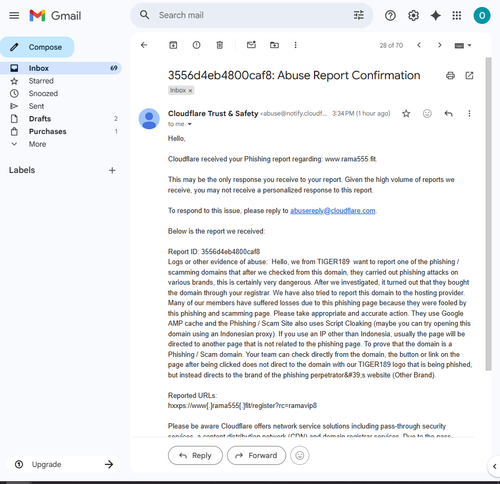Open the Google apps grid
Screen dimensions: 500x484
coord(457,16)
